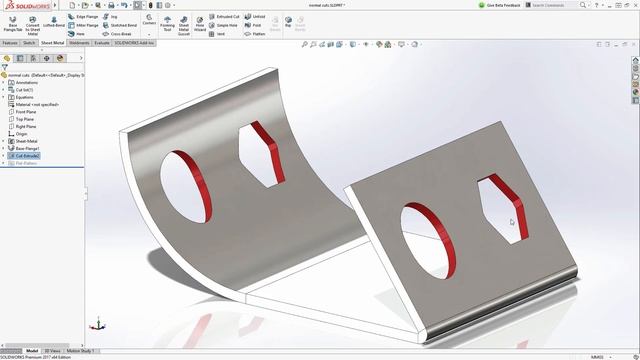Image resolution: width=640 pixels, height=360 pixels.
Task: Select the Extruded Cut tool
Action: coord(224,17)
